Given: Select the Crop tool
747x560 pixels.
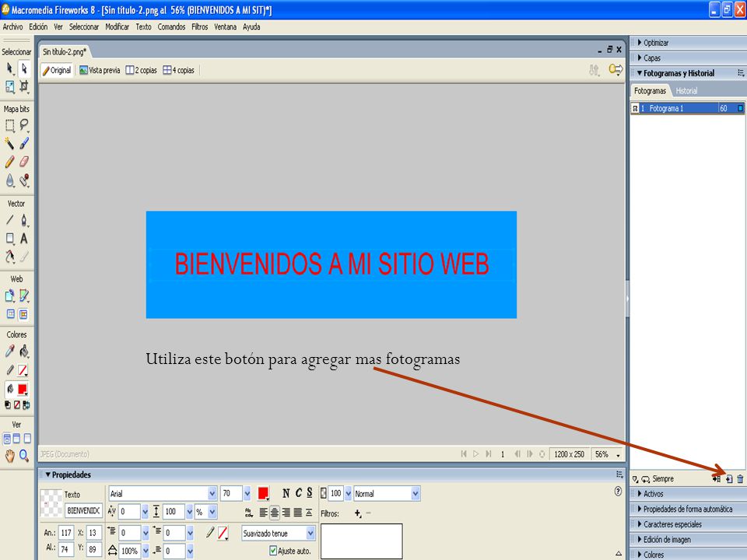Looking at the screenshot, I should (x=24, y=86).
